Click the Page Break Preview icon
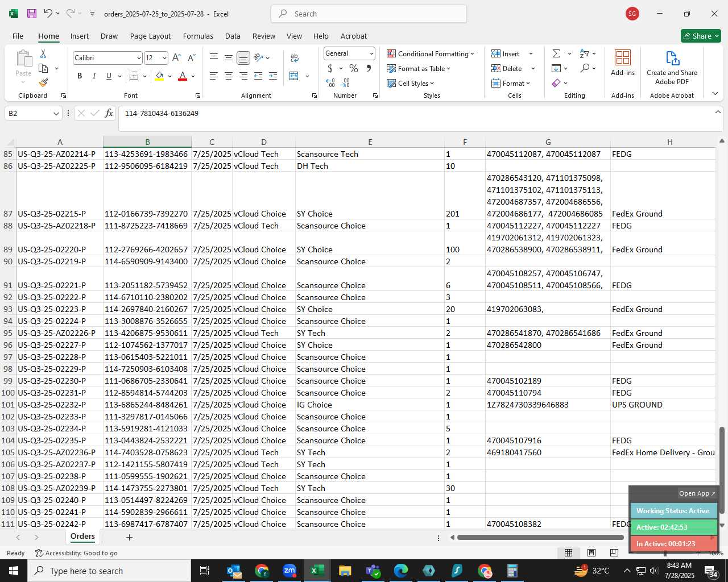 [x=614, y=552]
